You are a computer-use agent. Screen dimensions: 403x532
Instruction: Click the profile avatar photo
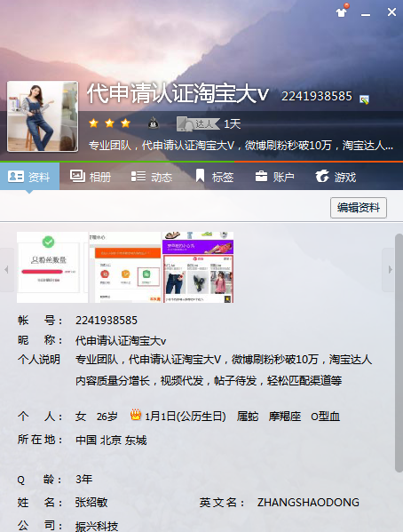[43, 116]
